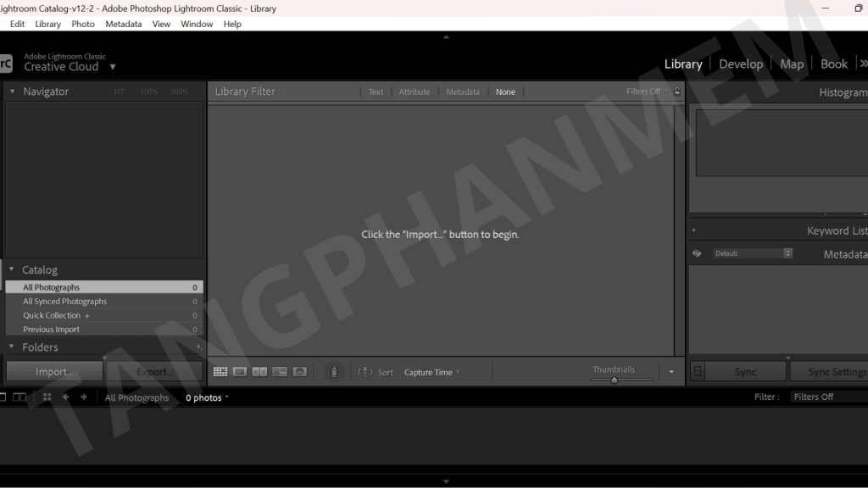868x488 pixels.
Task: Click the Sync Settings button
Action: pyautogui.click(x=831, y=372)
